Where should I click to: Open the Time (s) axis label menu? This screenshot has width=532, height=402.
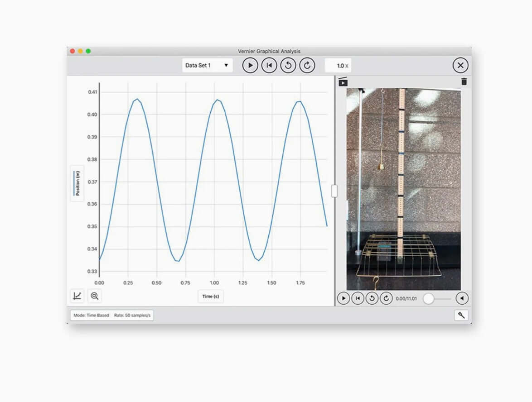210,297
